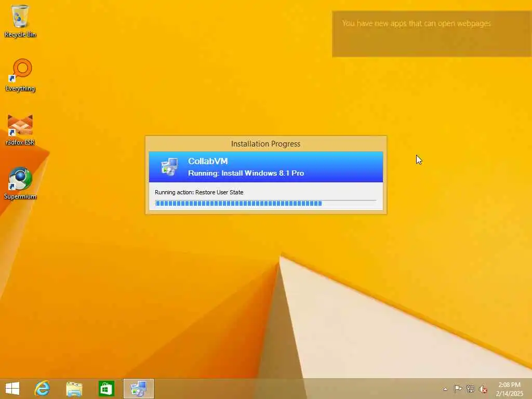Screen dimensions: 532x399
Task: Click 'Running: Install Windows 8.1 Pro' text
Action: point(246,173)
